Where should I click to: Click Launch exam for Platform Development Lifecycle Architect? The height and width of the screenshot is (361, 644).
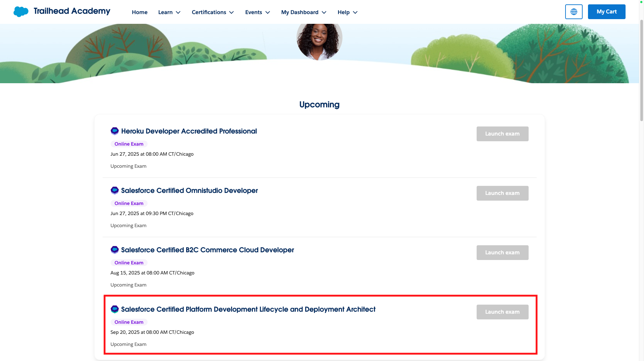pyautogui.click(x=502, y=312)
